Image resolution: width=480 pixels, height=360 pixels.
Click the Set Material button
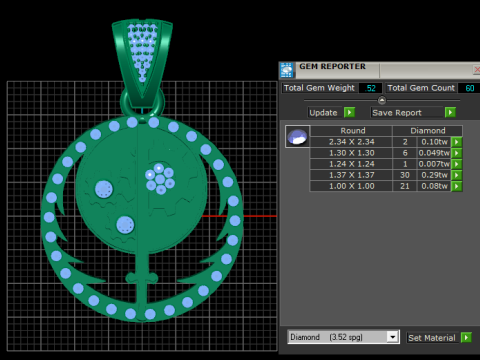pyautogui.click(x=433, y=338)
